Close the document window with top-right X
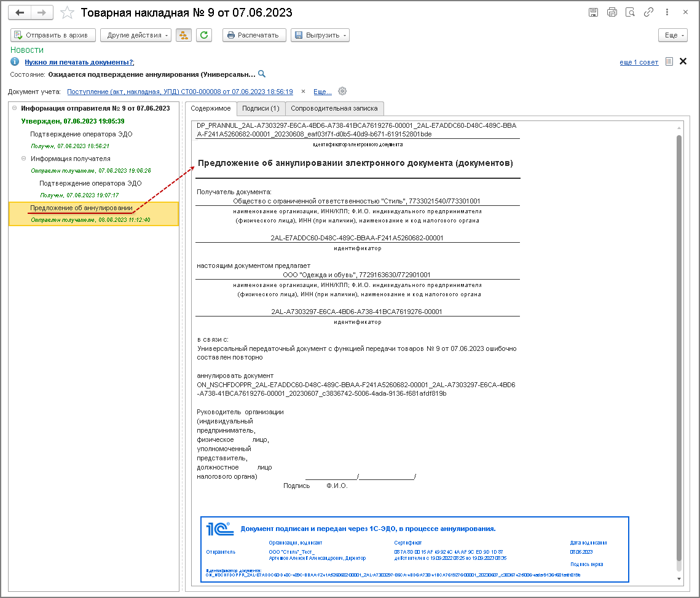This screenshot has width=700, height=598. coord(685,12)
